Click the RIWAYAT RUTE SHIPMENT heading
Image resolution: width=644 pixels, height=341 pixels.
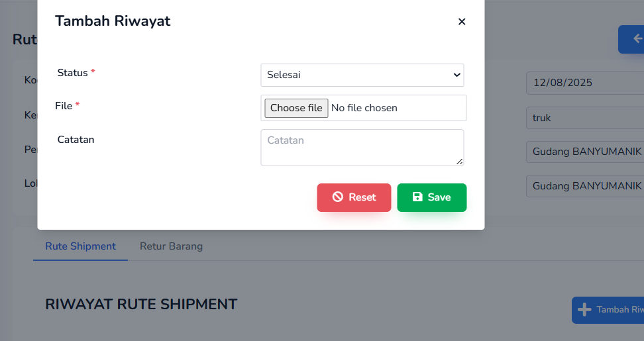[141, 305]
